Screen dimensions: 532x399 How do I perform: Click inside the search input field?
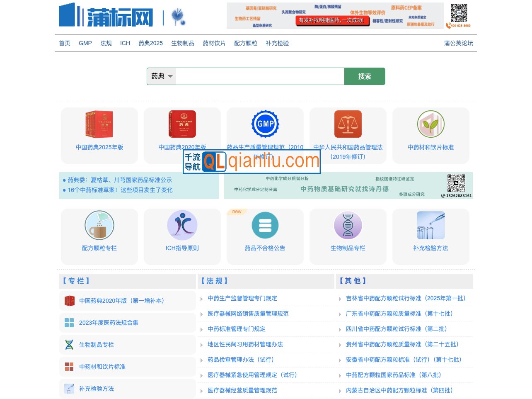click(259, 76)
